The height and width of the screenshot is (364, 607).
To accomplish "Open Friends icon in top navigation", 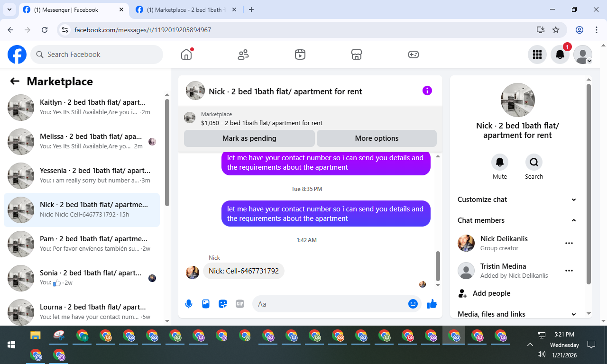I will pyautogui.click(x=243, y=55).
